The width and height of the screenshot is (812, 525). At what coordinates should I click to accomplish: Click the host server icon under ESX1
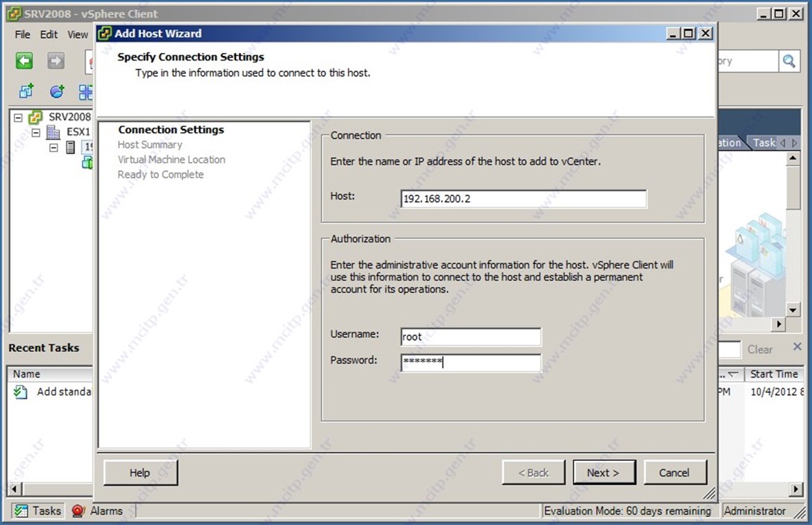70,148
